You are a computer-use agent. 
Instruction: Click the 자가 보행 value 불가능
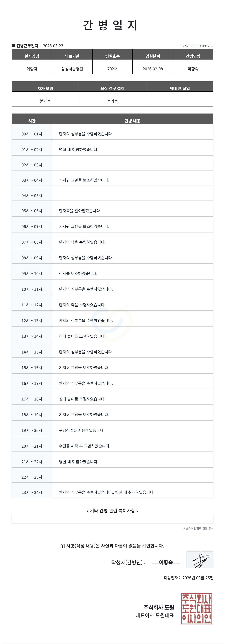[x=45, y=101]
